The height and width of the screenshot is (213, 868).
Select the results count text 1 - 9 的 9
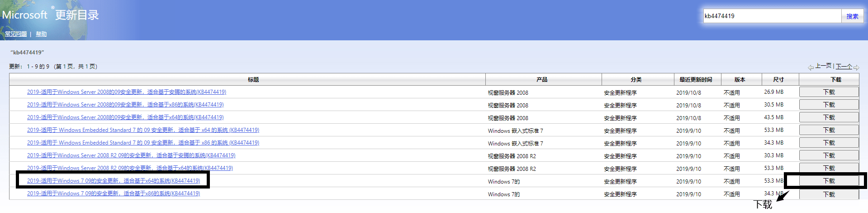pyautogui.click(x=38, y=67)
